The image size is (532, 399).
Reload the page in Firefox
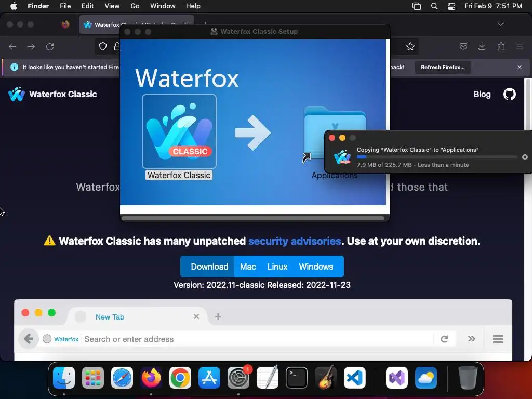tap(50, 46)
